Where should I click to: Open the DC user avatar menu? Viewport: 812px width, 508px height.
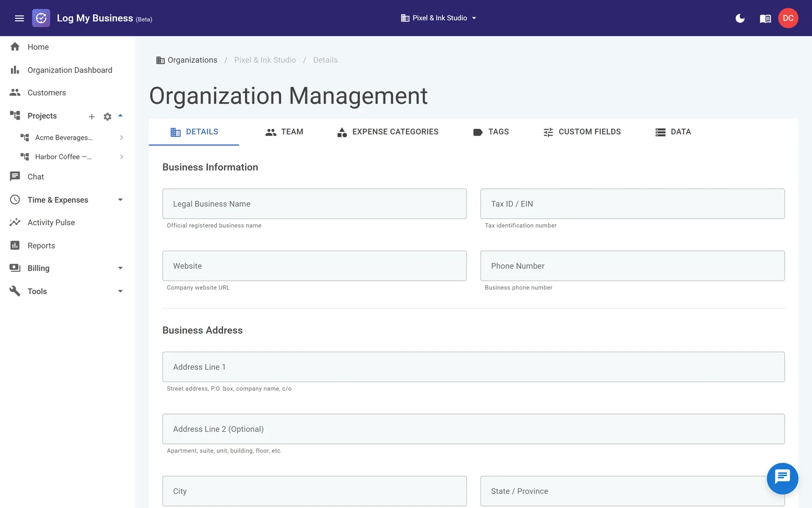(x=788, y=18)
